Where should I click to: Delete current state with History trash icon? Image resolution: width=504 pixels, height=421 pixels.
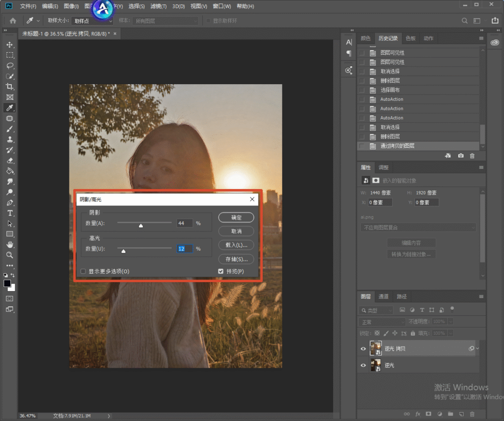pos(472,156)
